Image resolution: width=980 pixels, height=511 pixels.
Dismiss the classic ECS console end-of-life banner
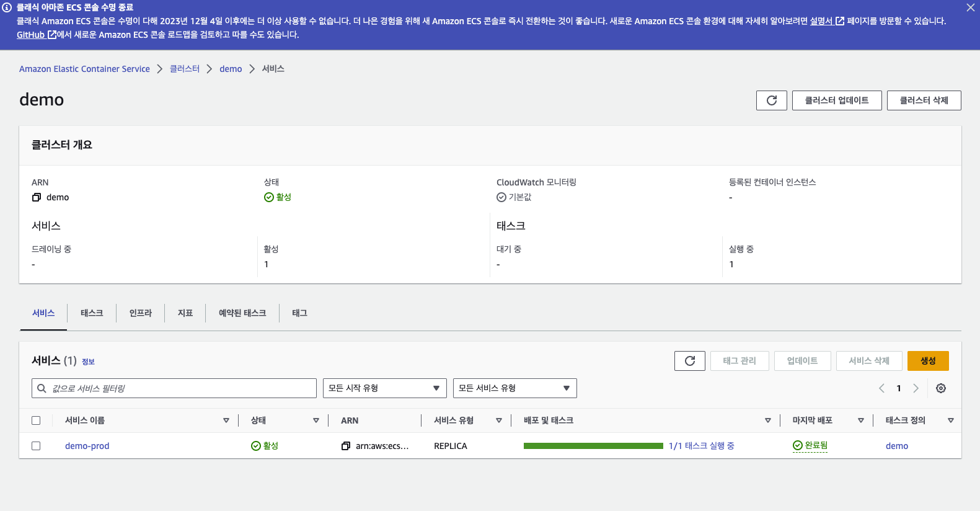(970, 7)
